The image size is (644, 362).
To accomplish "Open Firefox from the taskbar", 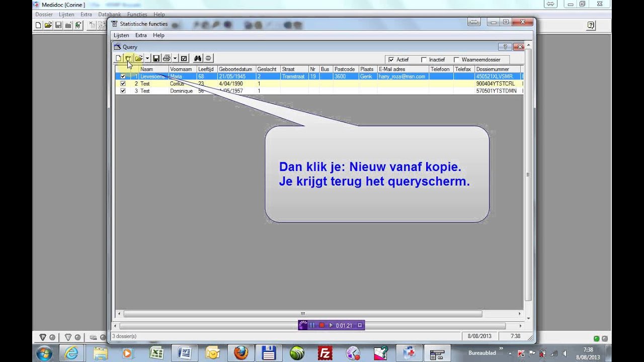I will 241,353.
